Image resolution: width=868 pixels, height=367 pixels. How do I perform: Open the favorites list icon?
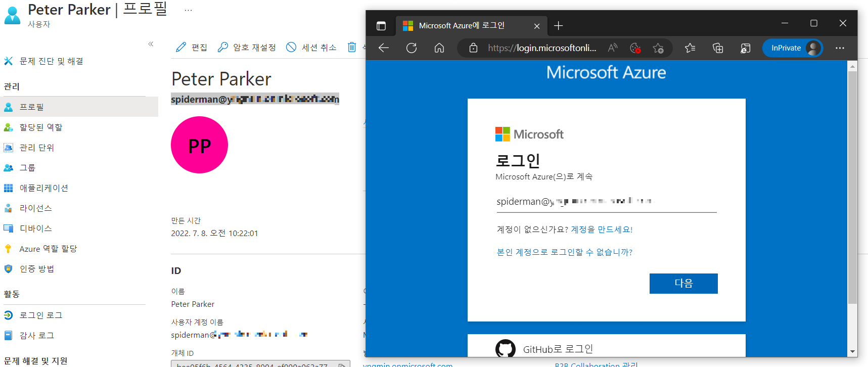[690, 48]
